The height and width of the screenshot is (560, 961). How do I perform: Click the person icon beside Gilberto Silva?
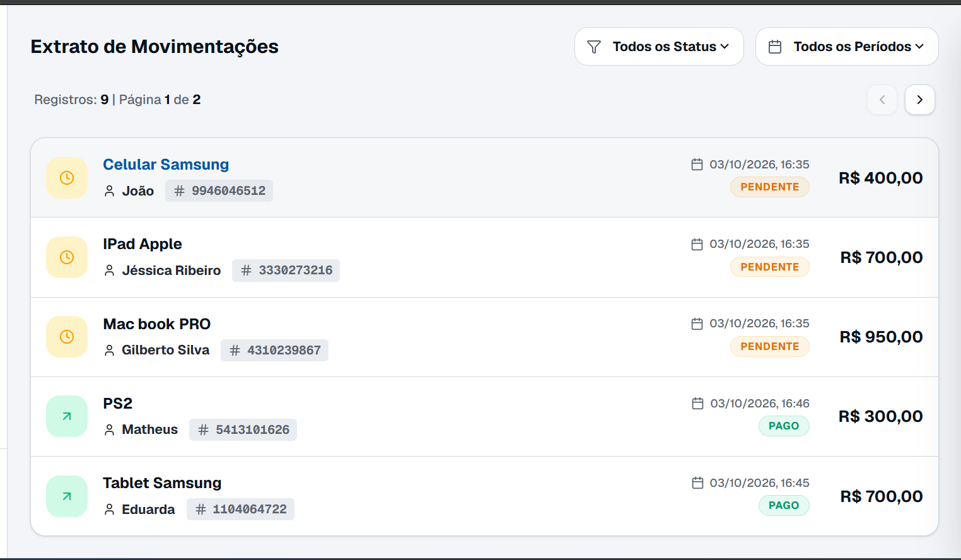(x=110, y=350)
